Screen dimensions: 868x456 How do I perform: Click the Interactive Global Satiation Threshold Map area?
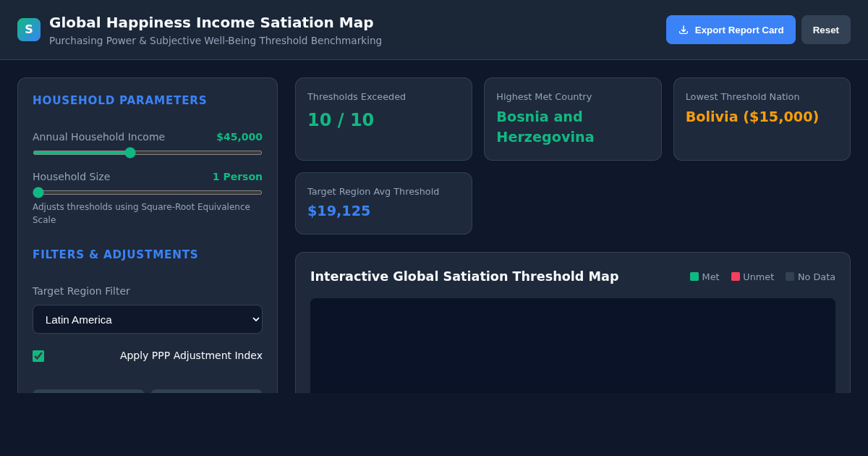click(573, 345)
